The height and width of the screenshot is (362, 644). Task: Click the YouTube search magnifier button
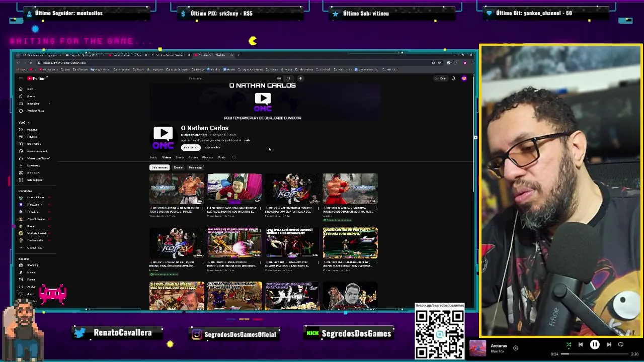[288, 78]
